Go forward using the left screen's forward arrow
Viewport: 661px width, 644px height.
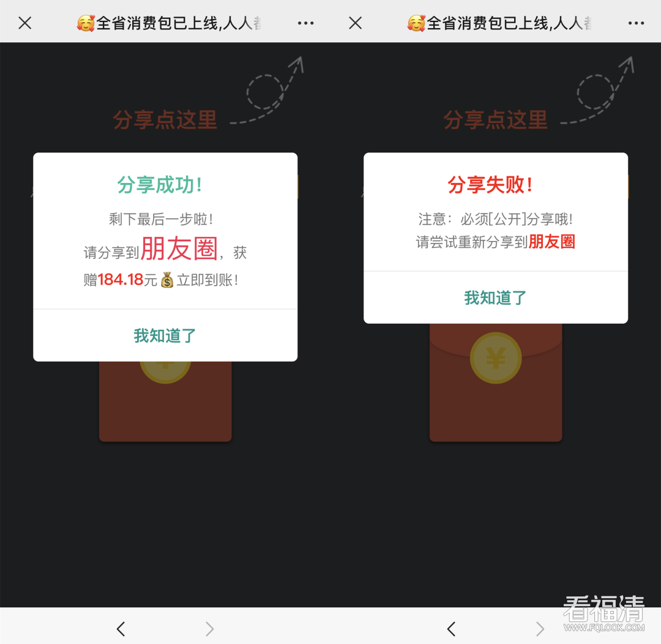[x=209, y=629]
